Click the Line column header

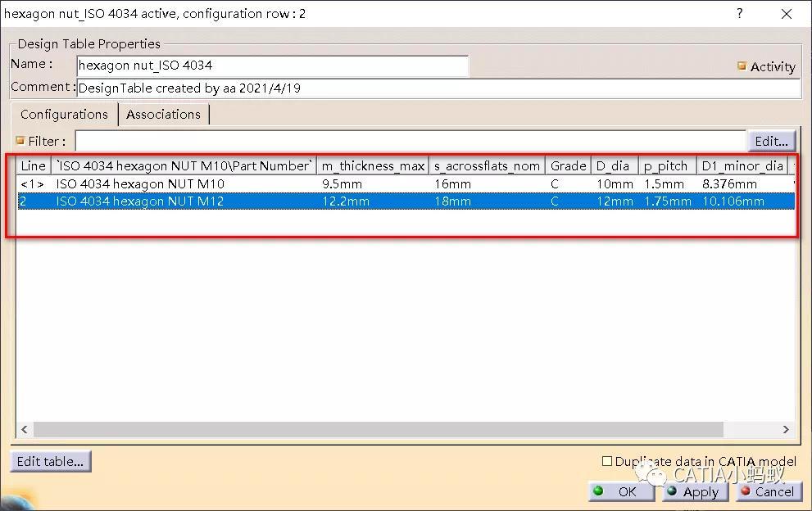click(34, 165)
